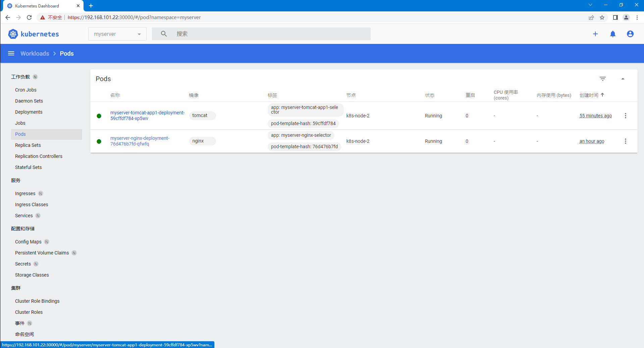Click the browser address bar URL

(134, 17)
